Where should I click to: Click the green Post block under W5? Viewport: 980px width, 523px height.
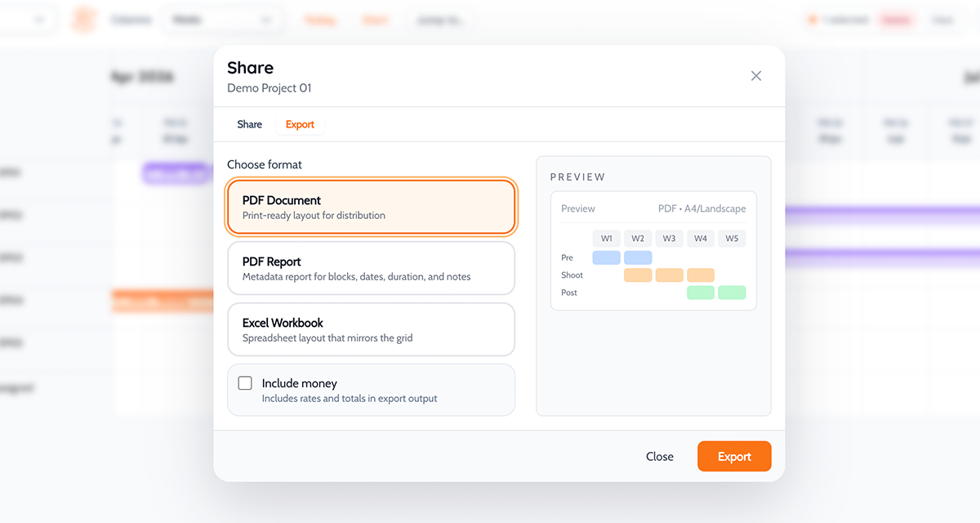(732, 293)
